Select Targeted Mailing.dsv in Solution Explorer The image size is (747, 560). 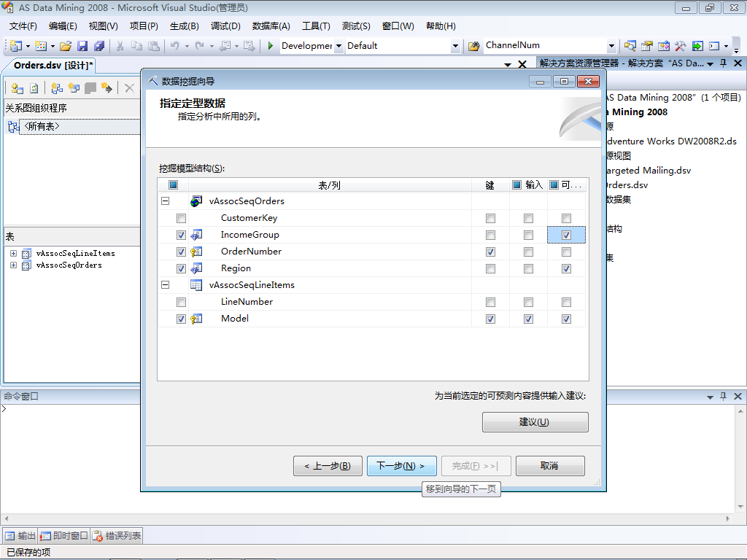[x=648, y=171]
